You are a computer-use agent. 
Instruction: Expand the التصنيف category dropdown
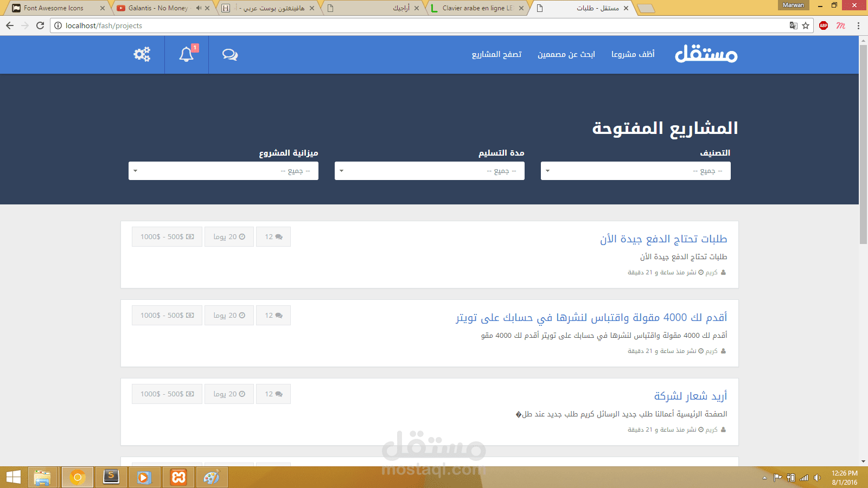(636, 171)
